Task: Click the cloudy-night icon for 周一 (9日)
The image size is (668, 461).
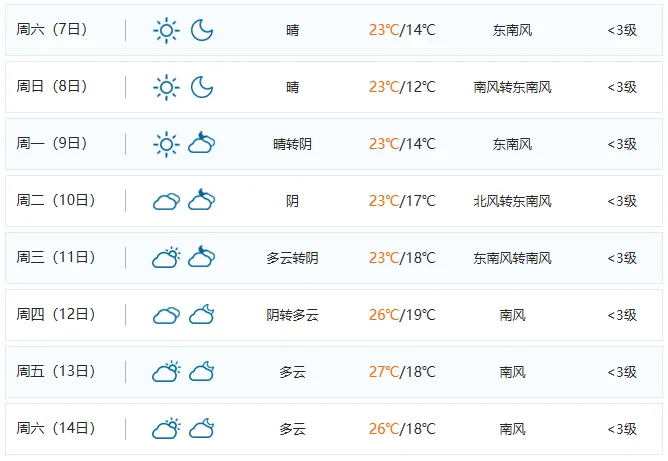Action: coord(202,144)
